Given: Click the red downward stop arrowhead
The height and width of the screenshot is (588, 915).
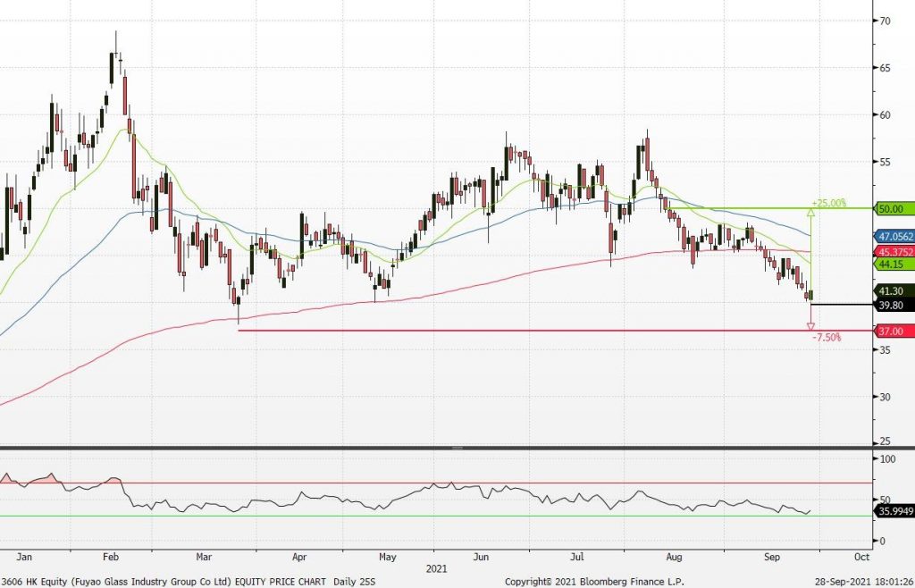Looking at the screenshot, I should [811, 327].
